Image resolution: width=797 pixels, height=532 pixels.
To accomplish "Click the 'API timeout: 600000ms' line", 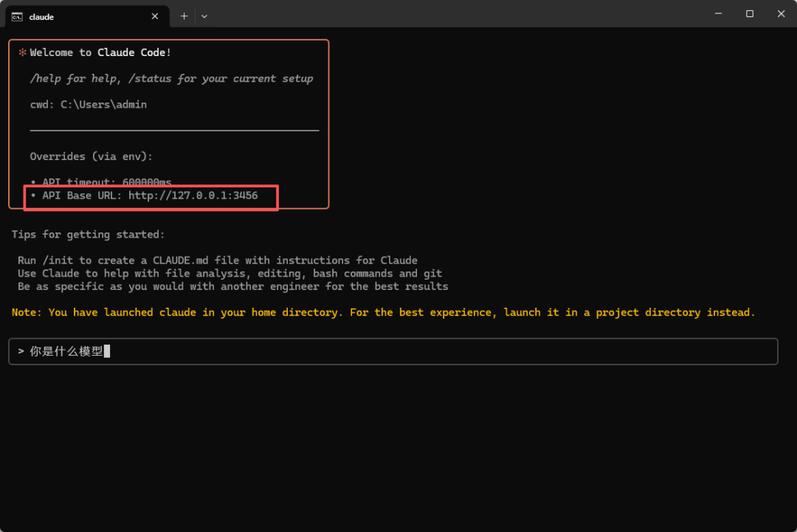I will tap(107, 182).
